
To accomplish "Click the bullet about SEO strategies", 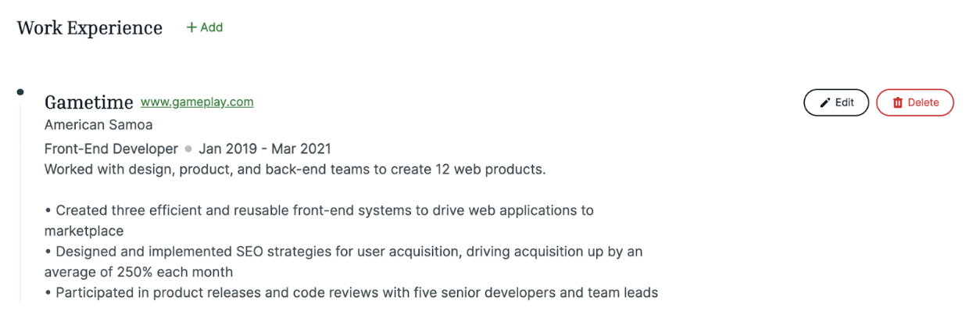I will 344,262.
